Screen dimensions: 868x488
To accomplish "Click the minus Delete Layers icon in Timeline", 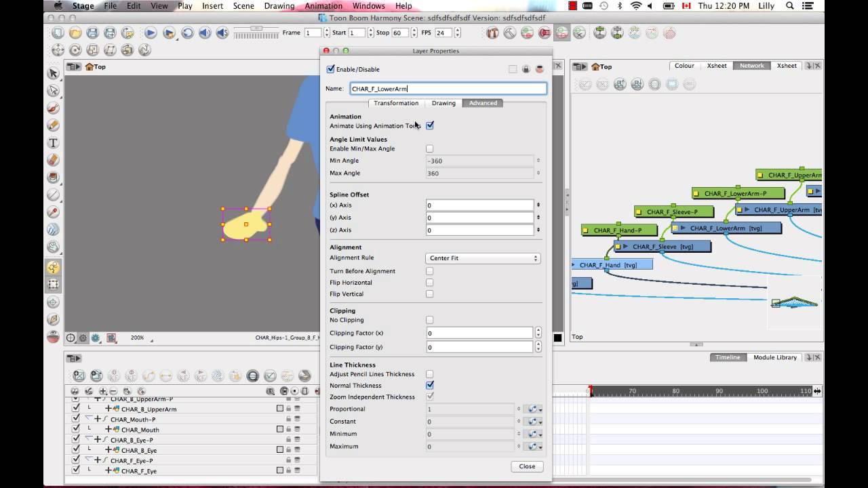I will [113, 391].
